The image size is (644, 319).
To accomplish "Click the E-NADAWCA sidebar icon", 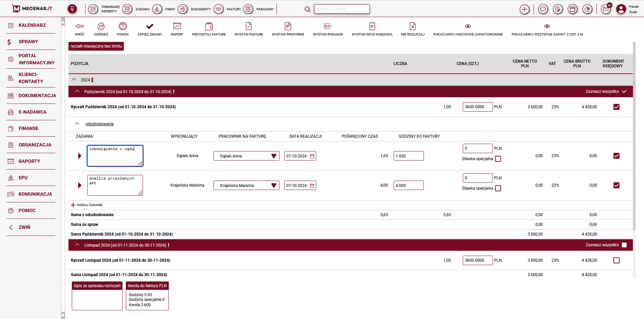I will click(x=10, y=112).
